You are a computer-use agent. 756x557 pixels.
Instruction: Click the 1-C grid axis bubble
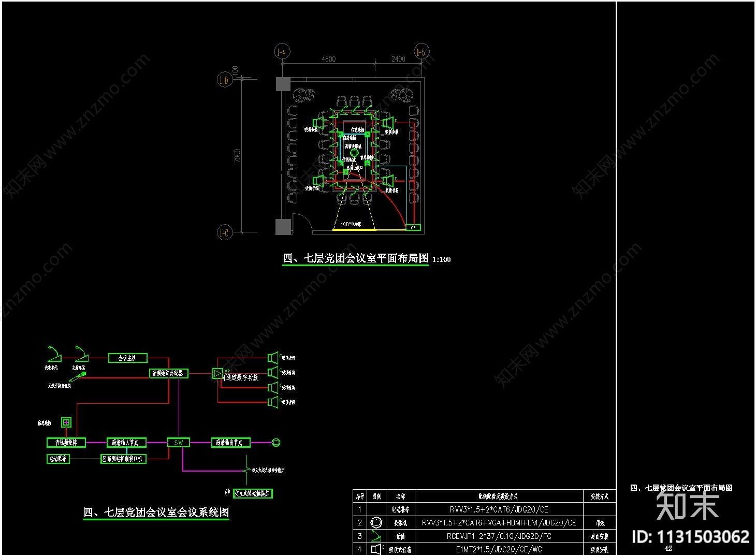(224, 233)
